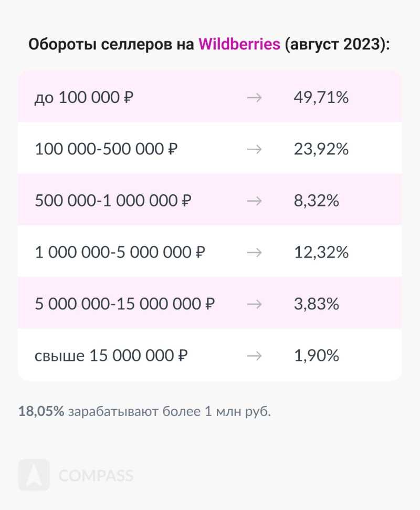Click the до 100 000 ₽ label
The image size is (420, 510).
coord(84,97)
